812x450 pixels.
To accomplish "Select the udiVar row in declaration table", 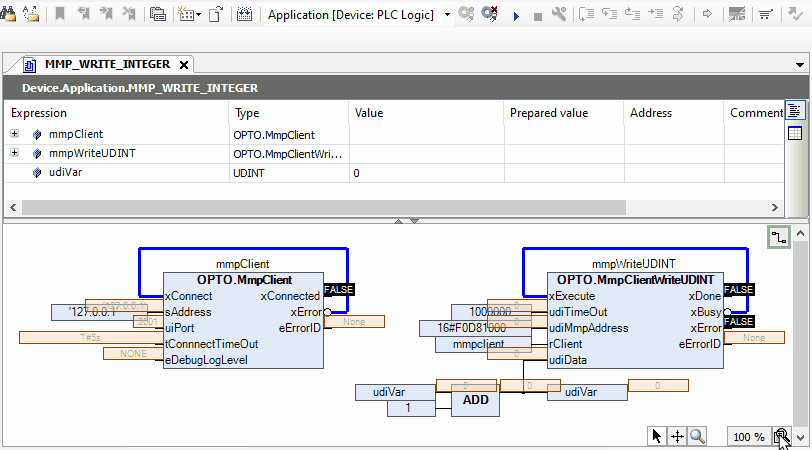I will click(x=394, y=173).
